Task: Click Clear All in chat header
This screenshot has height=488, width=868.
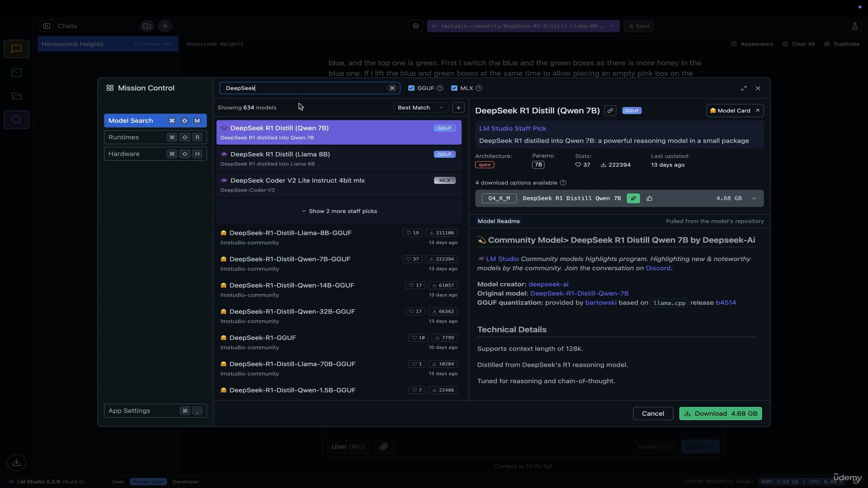Action: (x=799, y=44)
